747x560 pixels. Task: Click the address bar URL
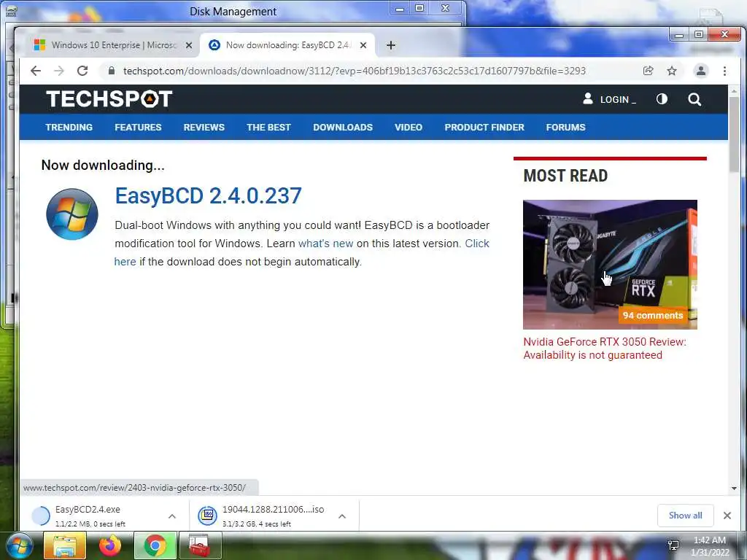pyautogui.click(x=355, y=71)
